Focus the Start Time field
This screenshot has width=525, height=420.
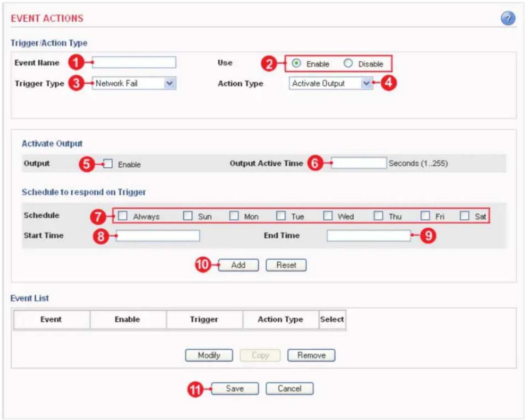158,236
